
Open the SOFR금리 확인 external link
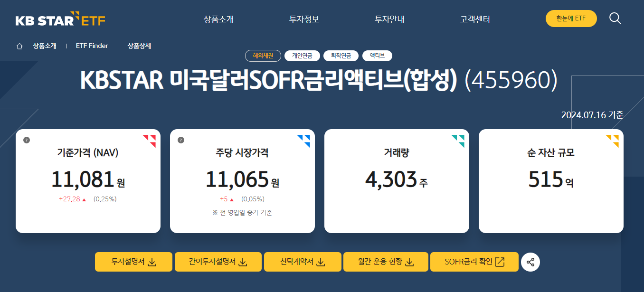pos(474,262)
